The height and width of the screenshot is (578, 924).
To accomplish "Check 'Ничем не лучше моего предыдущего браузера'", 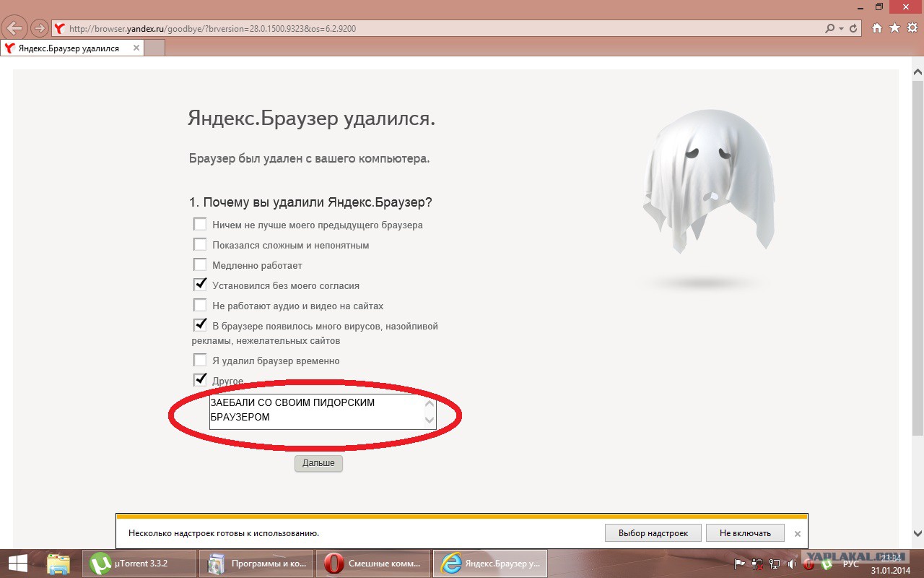I will (x=200, y=224).
